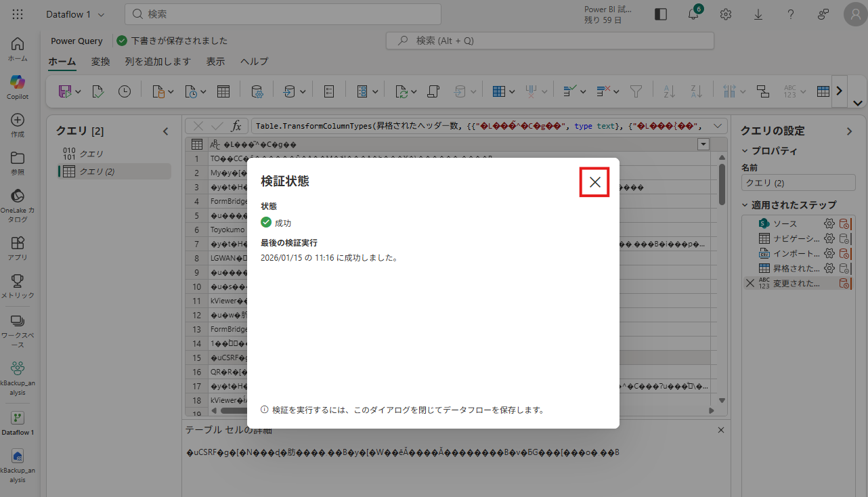The image size is (868, 497).
Task: Select クエリ (2) in queries list
Action: coord(97,171)
